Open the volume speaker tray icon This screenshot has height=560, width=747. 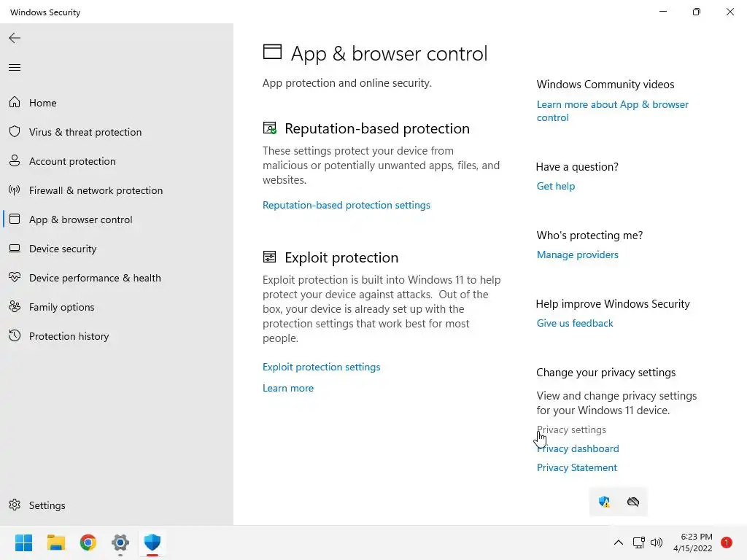click(657, 542)
